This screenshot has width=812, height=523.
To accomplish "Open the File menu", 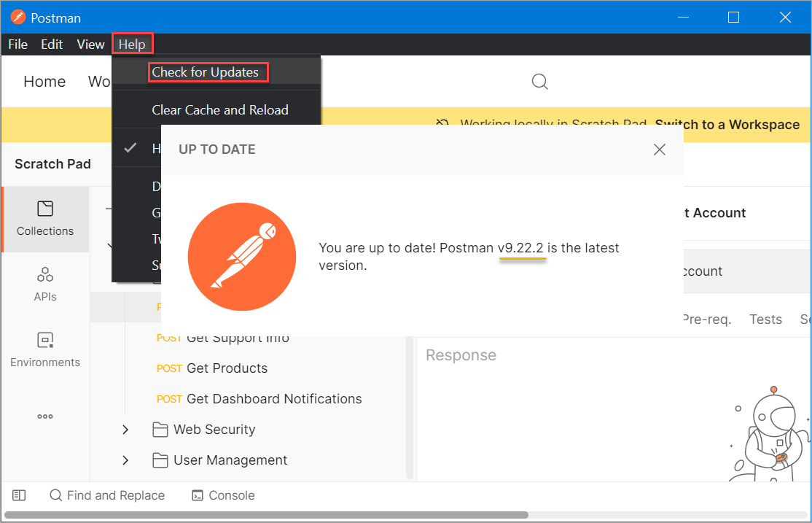I will (x=17, y=44).
